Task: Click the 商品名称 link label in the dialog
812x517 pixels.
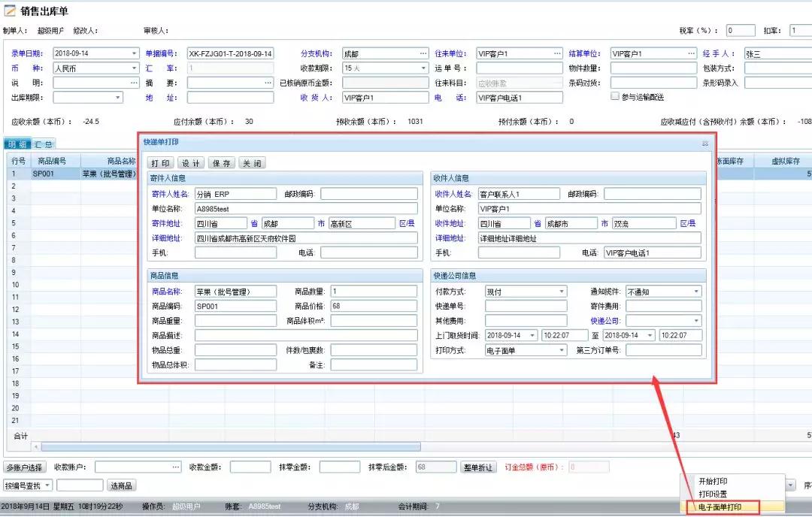Action: pyautogui.click(x=166, y=292)
